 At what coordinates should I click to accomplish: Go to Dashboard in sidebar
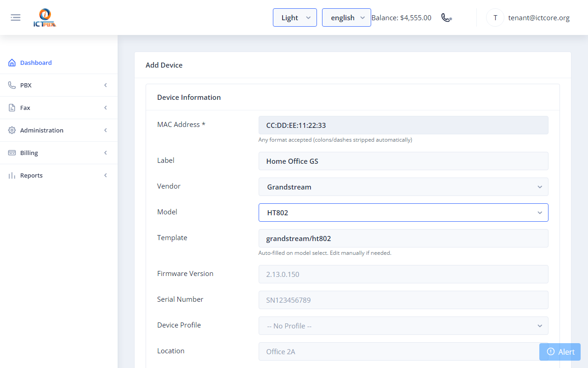tap(59, 63)
